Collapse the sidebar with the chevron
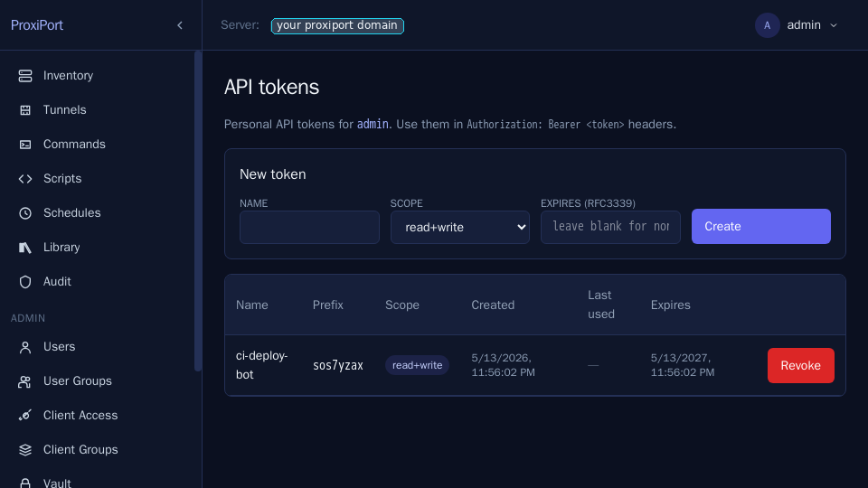This screenshot has height=488, width=868. pos(180,25)
